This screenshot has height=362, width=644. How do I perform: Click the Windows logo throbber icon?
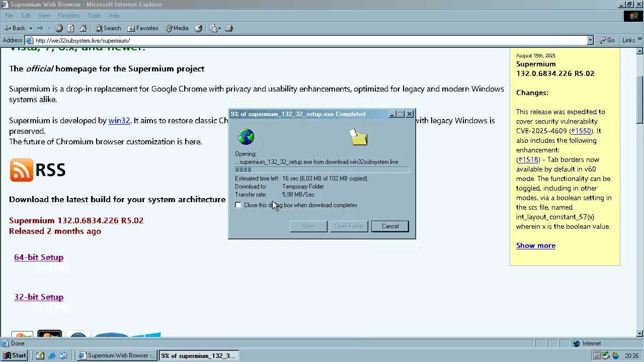(x=633, y=16)
